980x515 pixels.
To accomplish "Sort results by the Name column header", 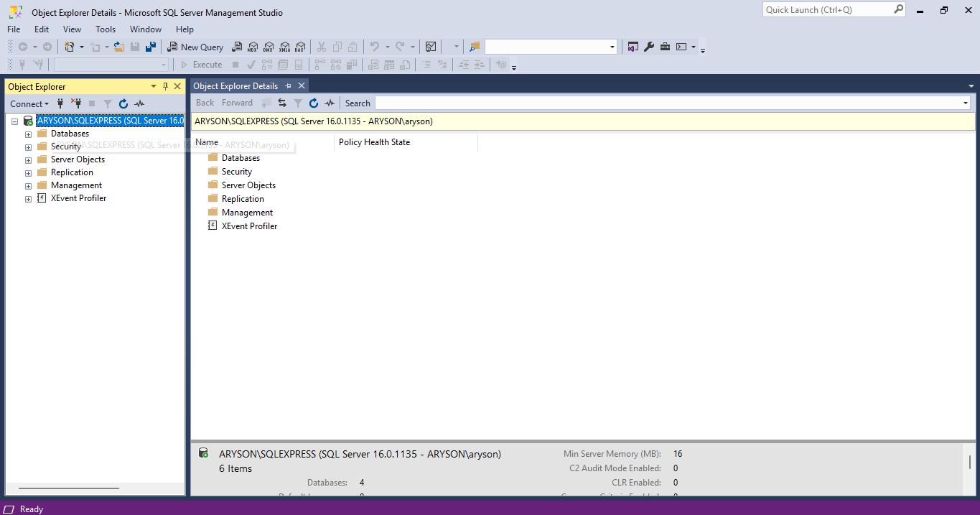I will pos(207,141).
